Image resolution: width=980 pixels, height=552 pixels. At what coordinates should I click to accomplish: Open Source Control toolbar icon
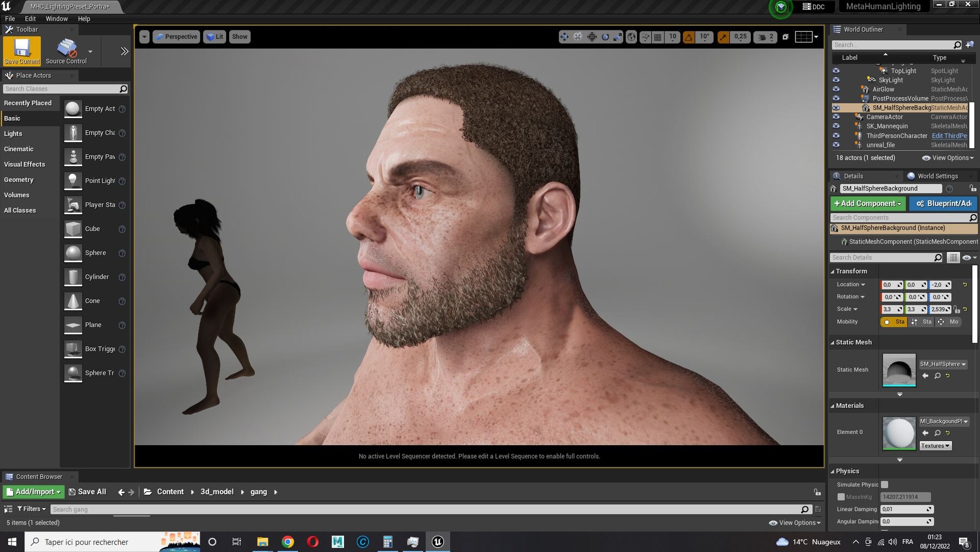click(x=66, y=51)
